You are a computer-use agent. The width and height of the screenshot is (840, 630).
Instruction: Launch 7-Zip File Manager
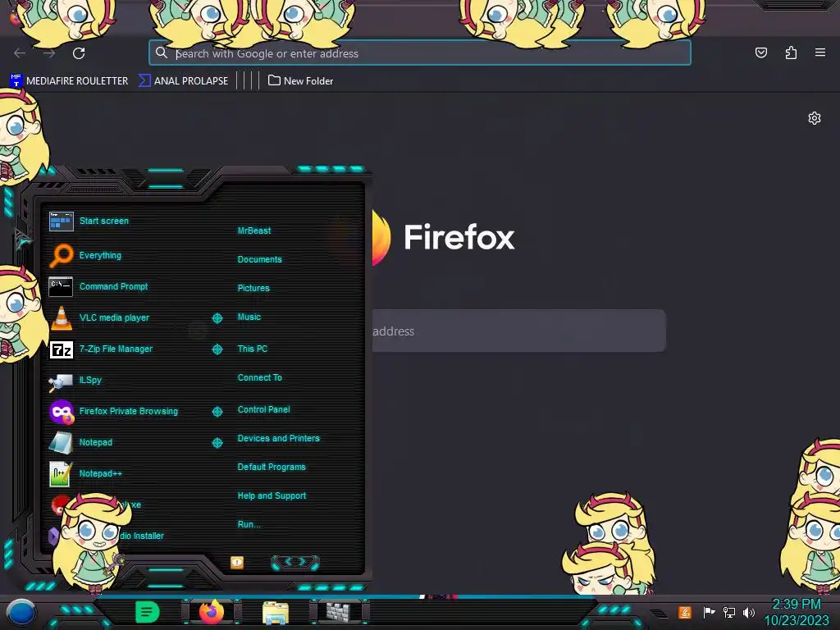(x=101, y=349)
